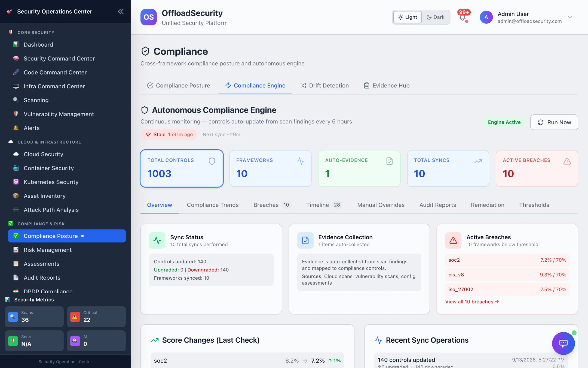Click the Admin User avatar circle
The height and width of the screenshot is (368, 588).
click(x=486, y=17)
